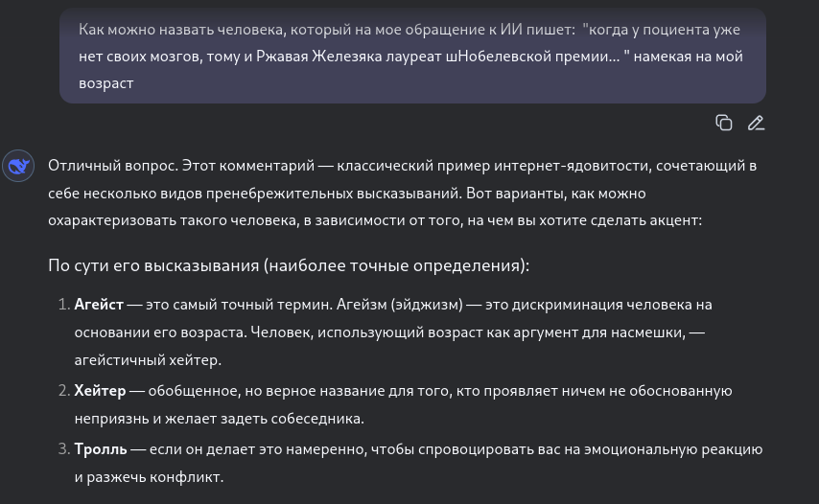
Task: Click the DeepSeek whale avatar icon
Action: [18, 166]
